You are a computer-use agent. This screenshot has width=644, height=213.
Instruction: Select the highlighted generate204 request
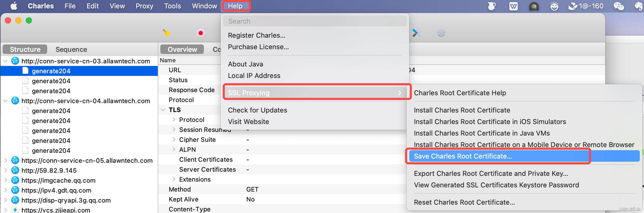(79, 71)
